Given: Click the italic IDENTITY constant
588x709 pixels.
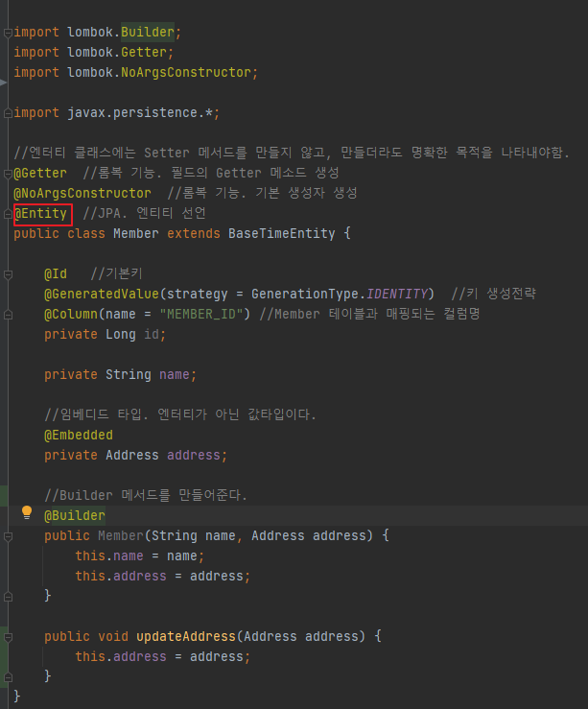Looking at the screenshot, I should point(396,294).
